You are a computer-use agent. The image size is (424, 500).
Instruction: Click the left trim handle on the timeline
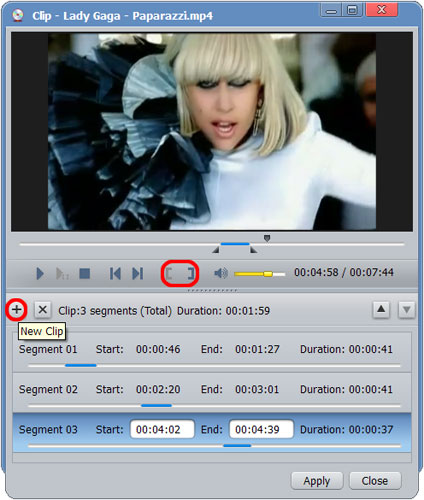pos(216,250)
